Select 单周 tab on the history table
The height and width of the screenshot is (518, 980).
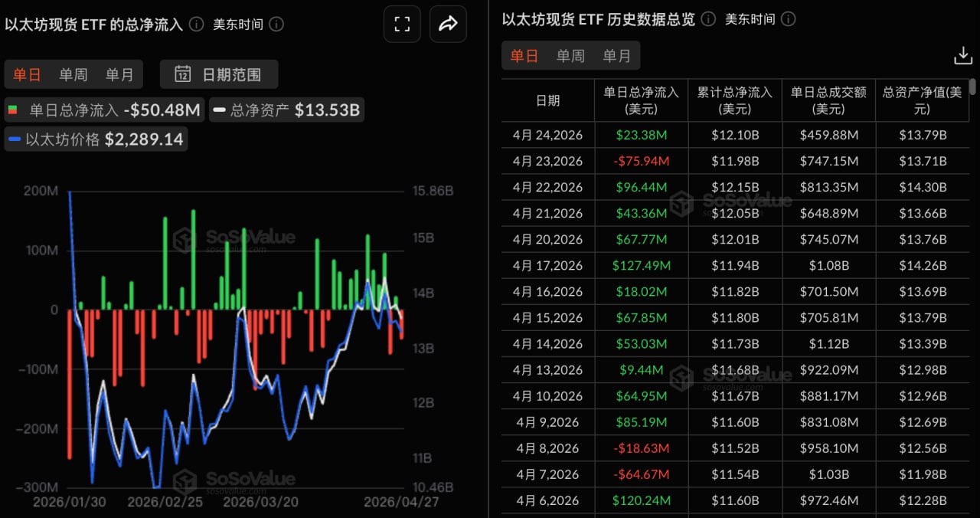pyautogui.click(x=570, y=56)
